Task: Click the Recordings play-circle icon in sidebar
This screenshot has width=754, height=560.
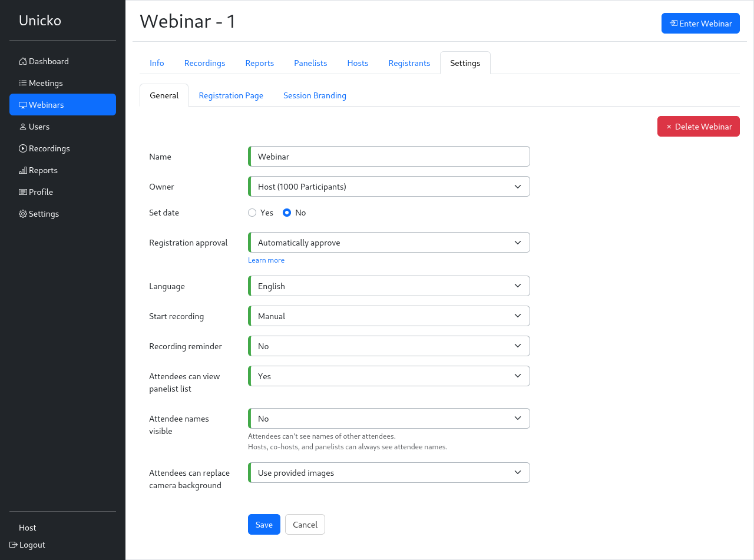Action: pos(23,148)
